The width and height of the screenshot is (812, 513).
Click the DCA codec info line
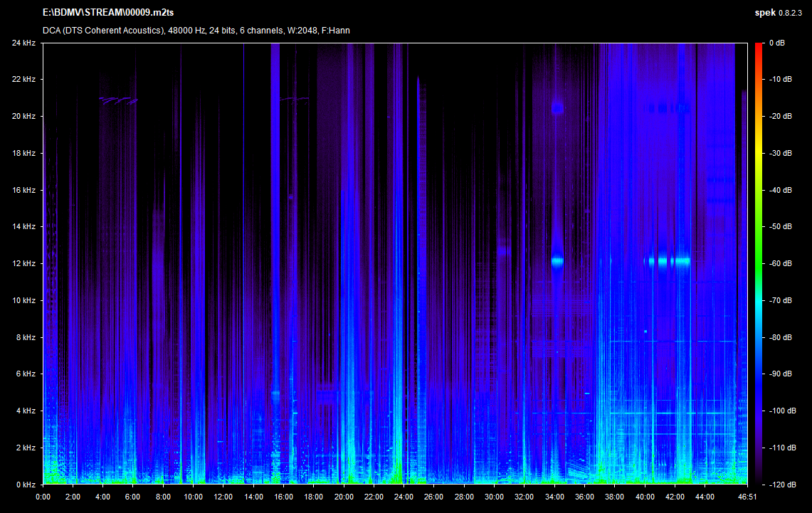pos(196,31)
